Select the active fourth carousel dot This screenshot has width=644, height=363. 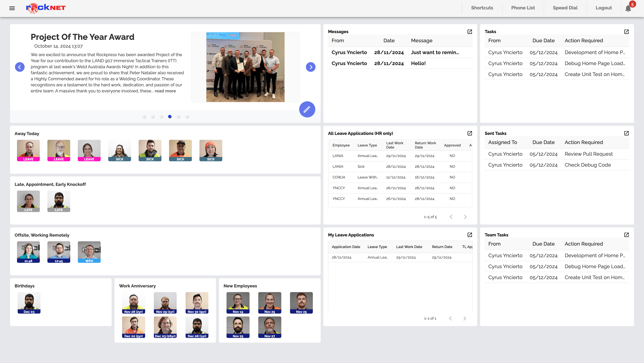[x=170, y=117]
